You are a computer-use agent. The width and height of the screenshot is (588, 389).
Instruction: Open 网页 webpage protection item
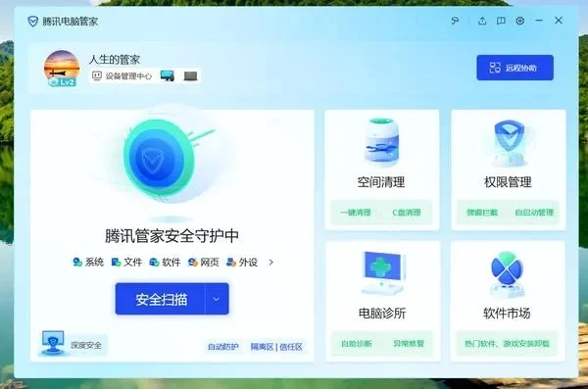[x=204, y=262]
